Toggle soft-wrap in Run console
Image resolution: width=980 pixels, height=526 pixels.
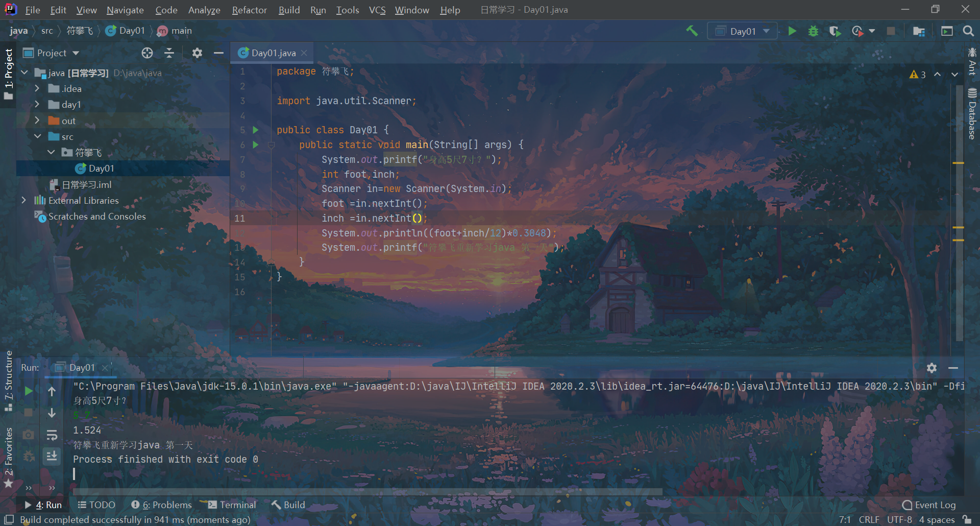(x=52, y=435)
